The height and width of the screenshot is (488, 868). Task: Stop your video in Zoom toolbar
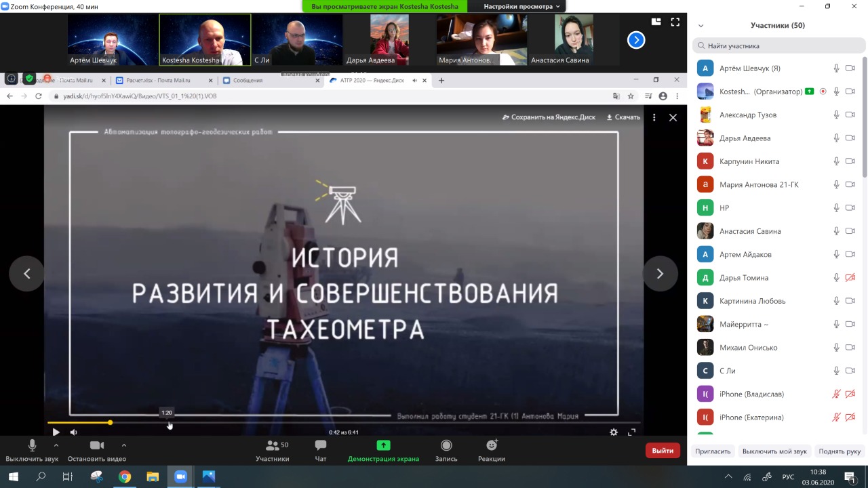(97, 451)
